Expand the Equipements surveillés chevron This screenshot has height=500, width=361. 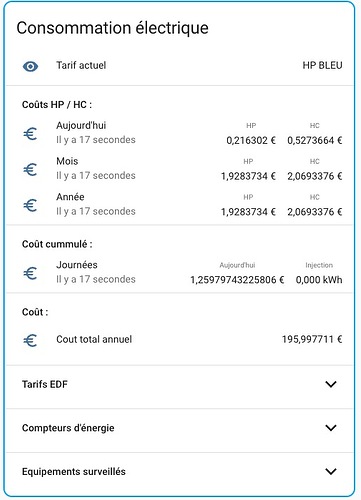[331, 471]
